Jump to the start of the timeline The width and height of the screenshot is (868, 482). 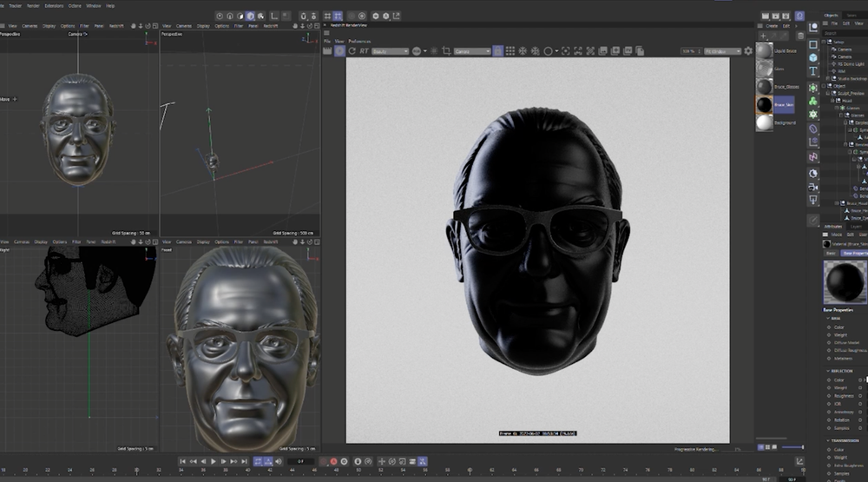182,461
